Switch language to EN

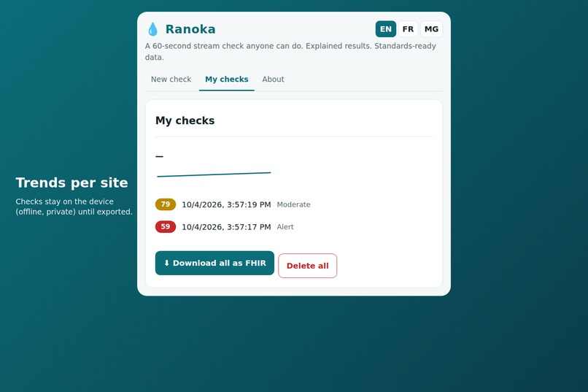click(x=385, y=29)
